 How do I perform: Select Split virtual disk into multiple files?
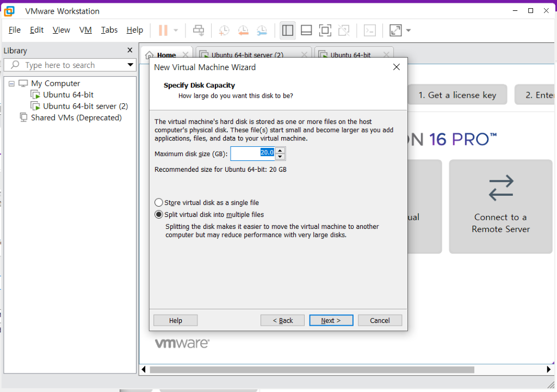pos(209,214)
